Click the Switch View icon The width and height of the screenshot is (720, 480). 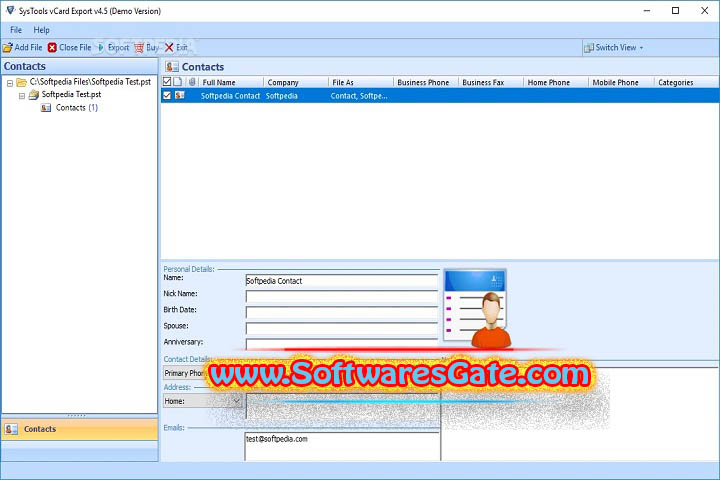pyautogui.click(x=589, y=47)
